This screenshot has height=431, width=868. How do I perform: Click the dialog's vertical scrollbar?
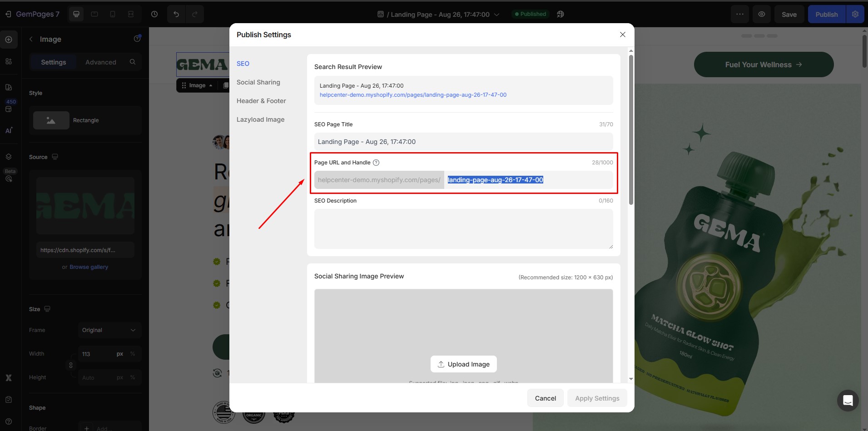tap(631, 129)
